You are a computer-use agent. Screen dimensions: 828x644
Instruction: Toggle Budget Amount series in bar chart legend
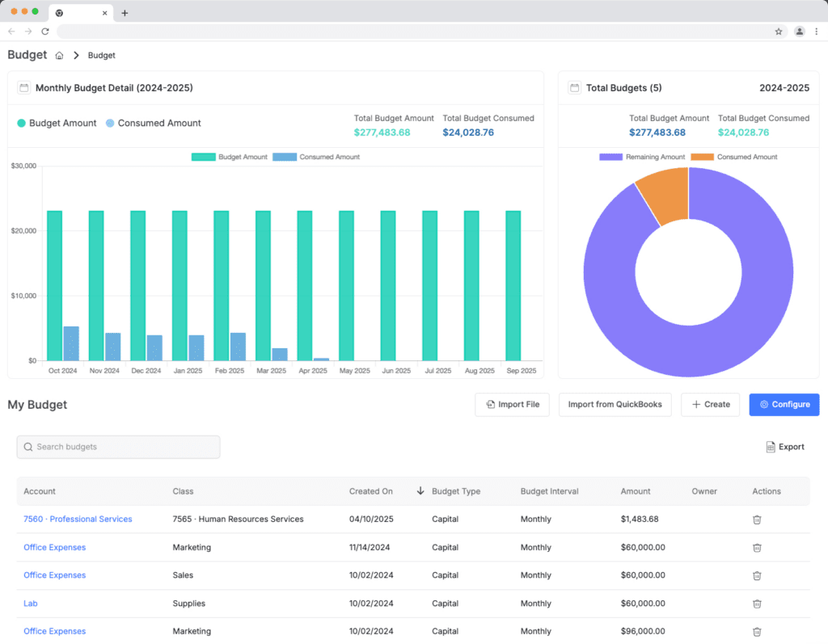pyautogui.click(x=230, y=157)
